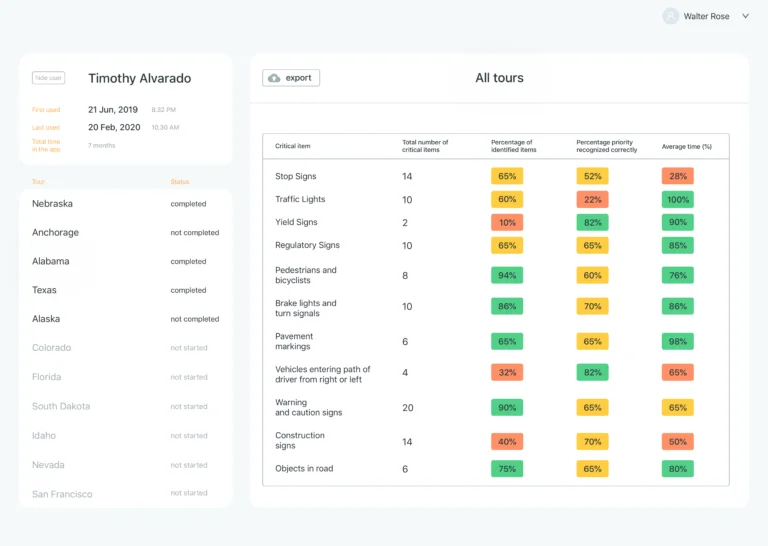Select the Construction signs row label
This screenshot has height=546, width=768.
[300, 441]
